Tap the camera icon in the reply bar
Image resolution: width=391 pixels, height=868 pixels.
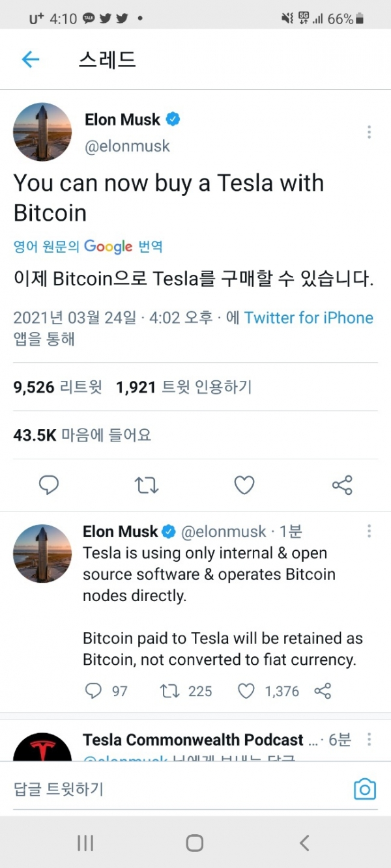[x=364, y=789]
